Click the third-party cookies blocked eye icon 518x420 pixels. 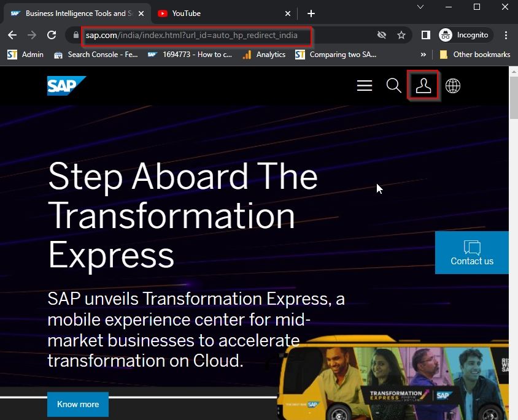point(382,35)
